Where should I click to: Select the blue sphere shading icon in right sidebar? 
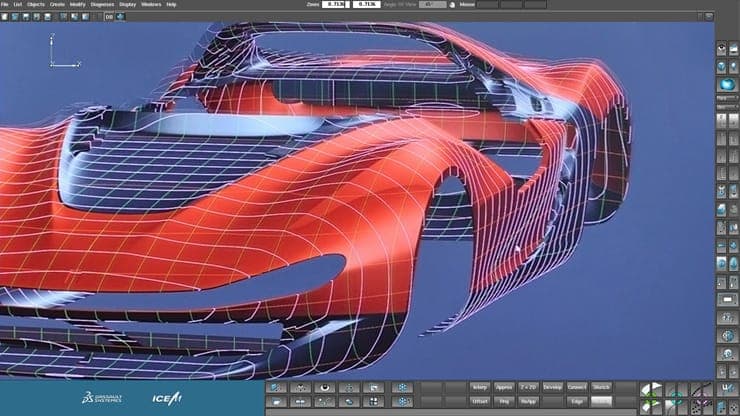(x=727, y=85)
